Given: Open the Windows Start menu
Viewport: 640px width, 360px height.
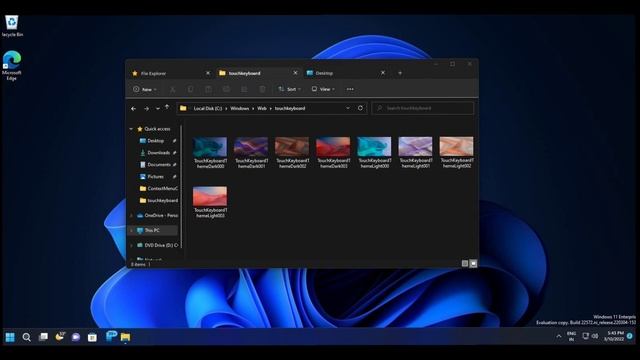Looking at the screenshot, I should (10, 337).
